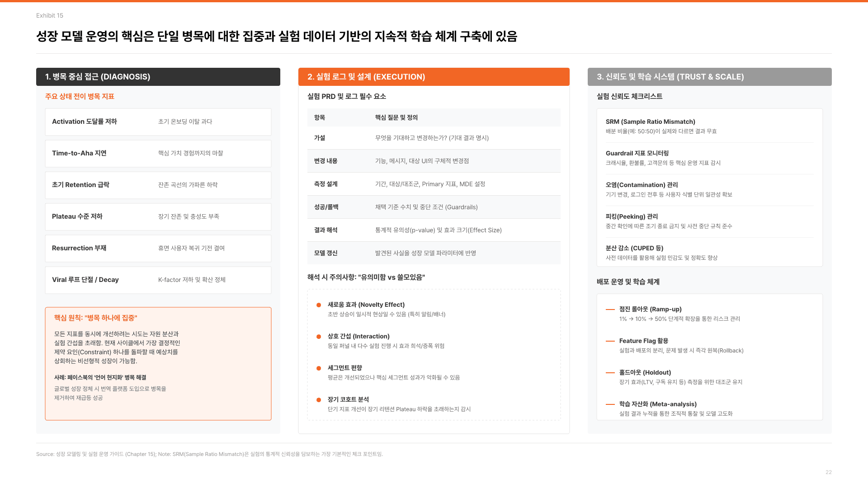Click the '결과 해석' table row label
The image size is (868, 488).
coord(325,230)
